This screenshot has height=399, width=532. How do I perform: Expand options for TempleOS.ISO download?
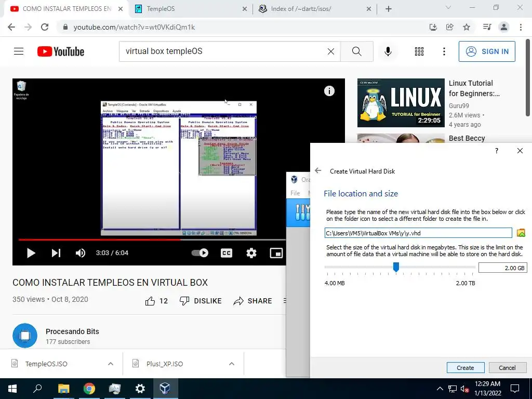(x=111, y=364)
